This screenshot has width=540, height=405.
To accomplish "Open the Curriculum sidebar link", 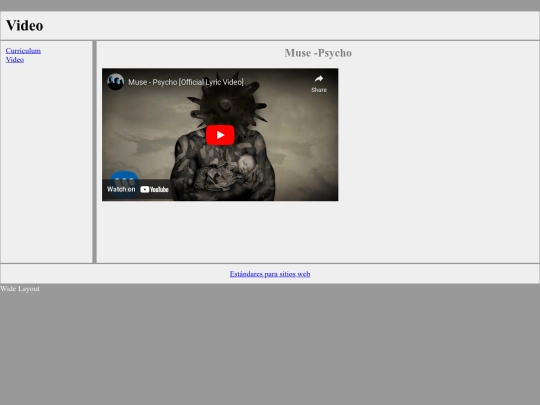I will tap(23, 51).
